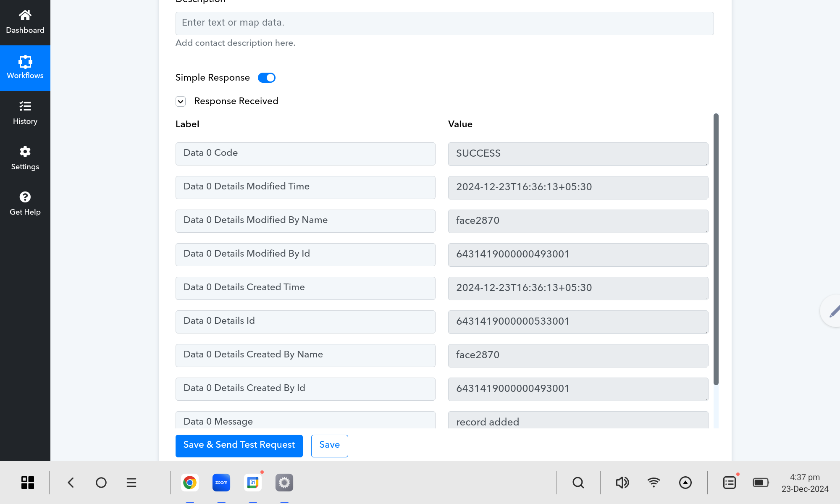Launch Zoom from the taskbar

click(x=221, y=483)
